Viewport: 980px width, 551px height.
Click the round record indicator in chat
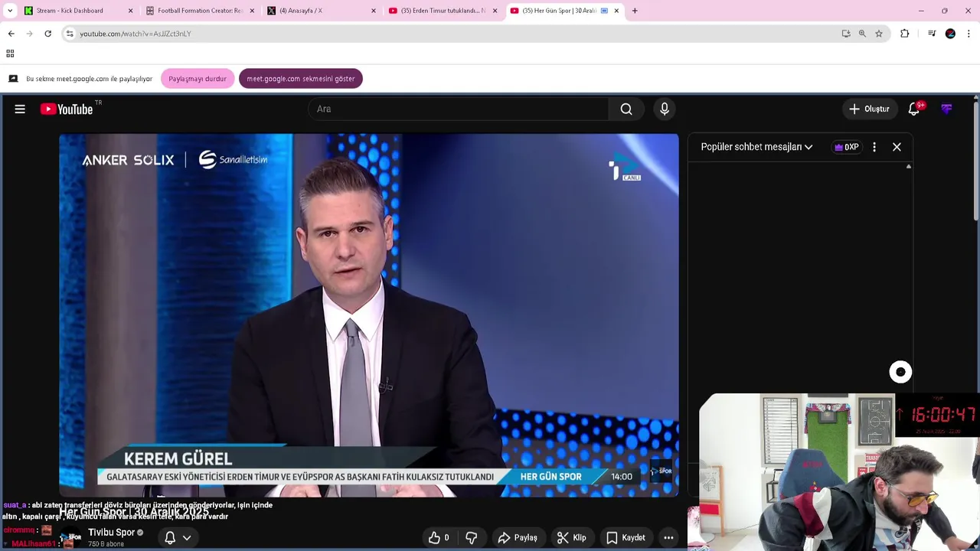[900, 372]
